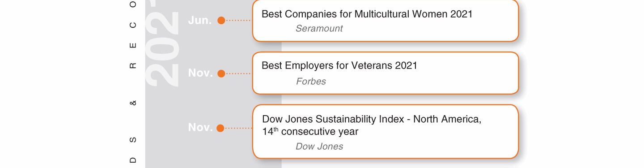This screenshot has width=644, height=168.
Task: Click the Nov. label beside the Sustainability Index
Action: tap(200, 127)
